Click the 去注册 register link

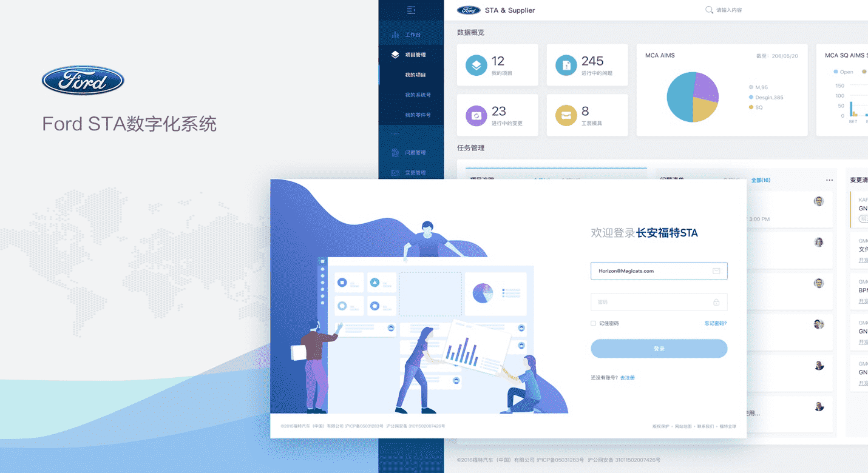(627, 378)
